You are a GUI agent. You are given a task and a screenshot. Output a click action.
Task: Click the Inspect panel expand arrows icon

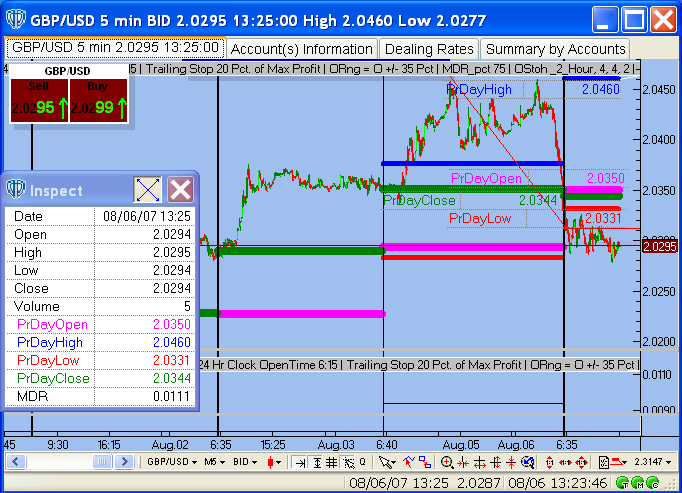point(147,190)
